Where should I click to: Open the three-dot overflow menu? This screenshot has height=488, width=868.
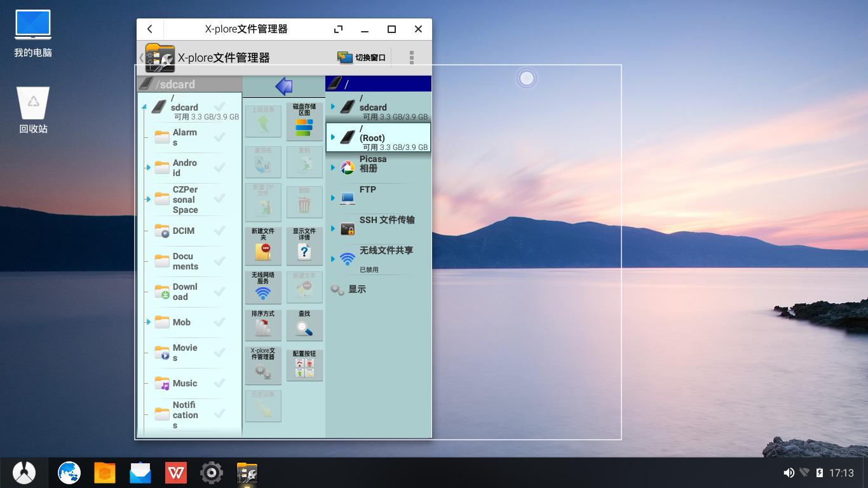tap(411, 57)
